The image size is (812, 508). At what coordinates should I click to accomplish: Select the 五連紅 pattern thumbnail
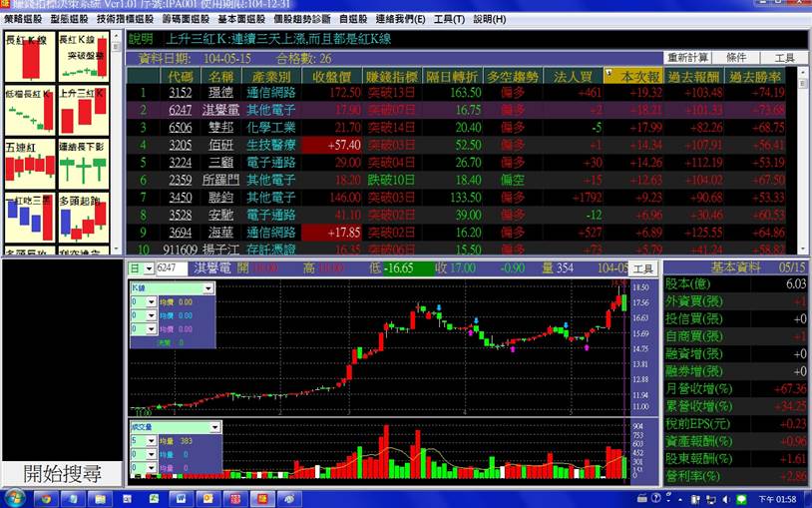point(30,164)
